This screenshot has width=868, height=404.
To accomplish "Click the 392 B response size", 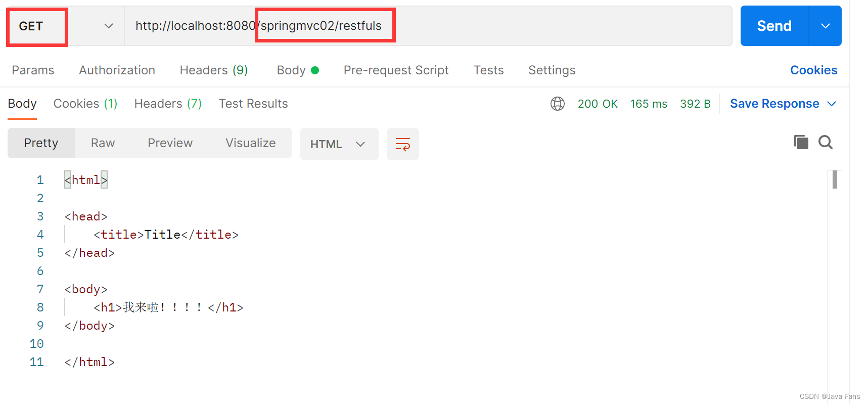I will [695, 104].
